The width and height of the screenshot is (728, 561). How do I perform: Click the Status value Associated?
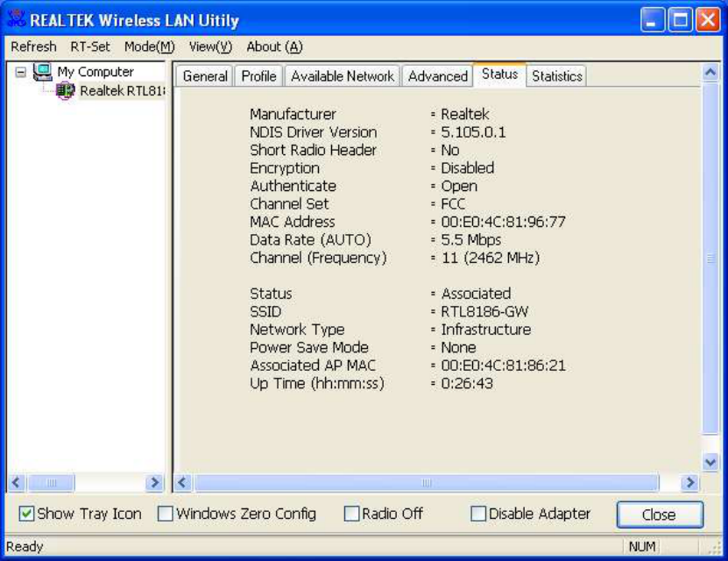476,294
